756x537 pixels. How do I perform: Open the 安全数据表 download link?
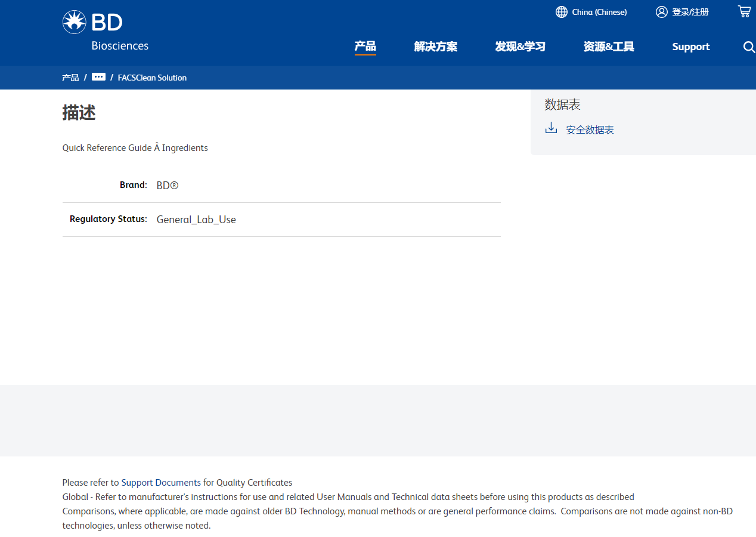590,129
